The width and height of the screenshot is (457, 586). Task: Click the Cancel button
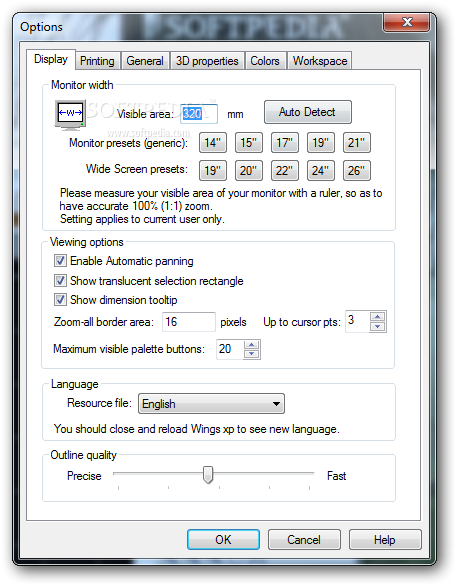coord(304,540)
